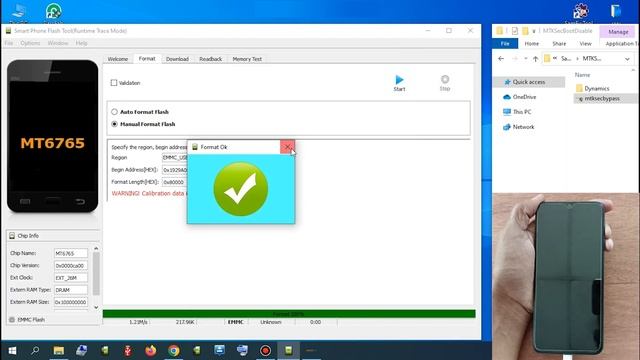The image size is (640, 360).
Task: Select Manual Format Flash option
Action: click(114, 124)
